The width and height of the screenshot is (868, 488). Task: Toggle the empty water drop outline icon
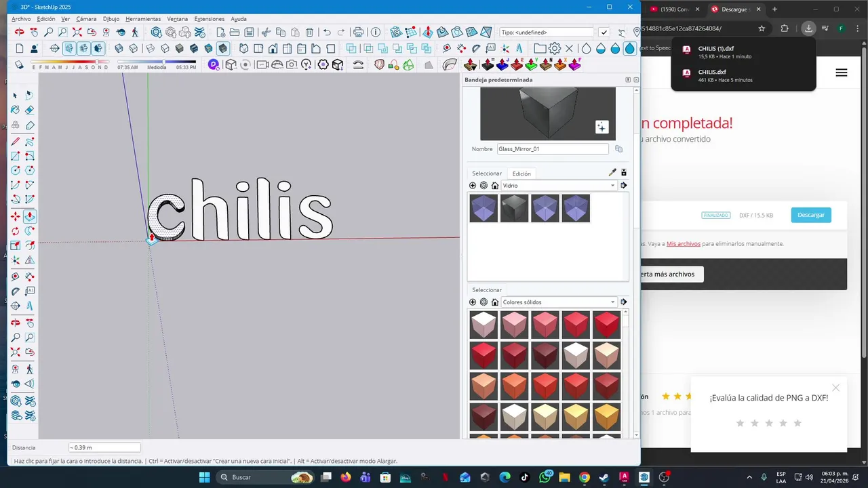tap(586, 48)
